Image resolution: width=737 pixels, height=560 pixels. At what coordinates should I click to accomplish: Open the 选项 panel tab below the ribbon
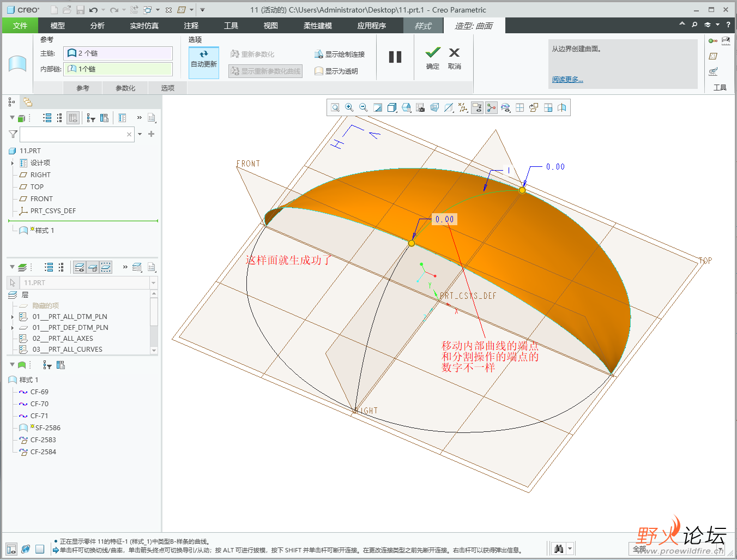point(168,88)
